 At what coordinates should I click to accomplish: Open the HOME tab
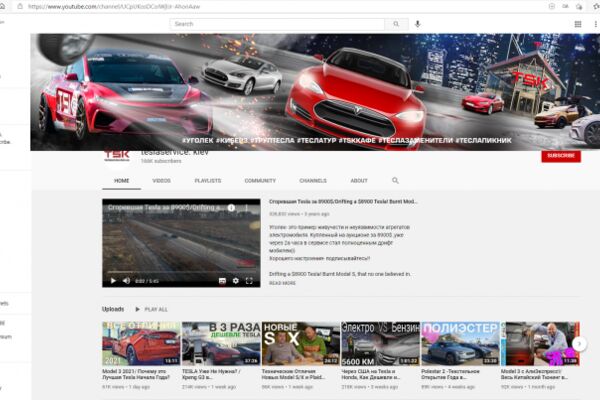point(121,181)
